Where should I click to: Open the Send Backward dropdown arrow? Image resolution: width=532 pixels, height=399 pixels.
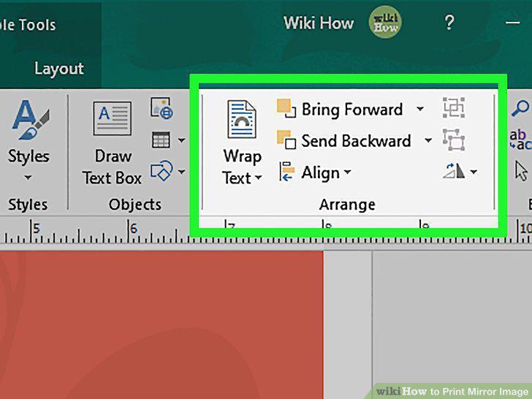(x=428, y=140)
